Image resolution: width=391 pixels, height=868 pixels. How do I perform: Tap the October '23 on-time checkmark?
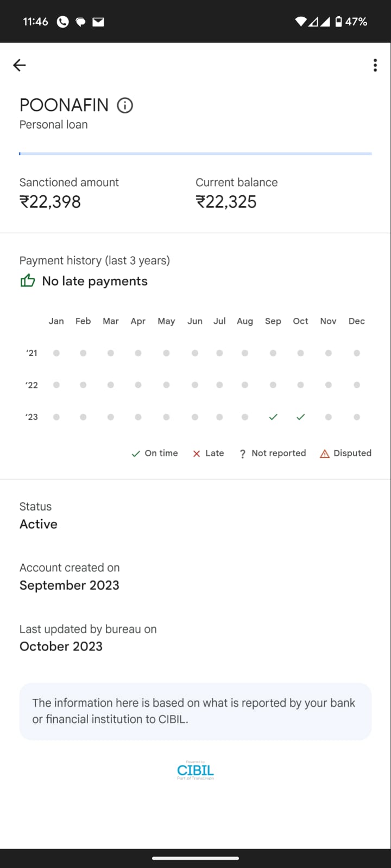point(301,417)
